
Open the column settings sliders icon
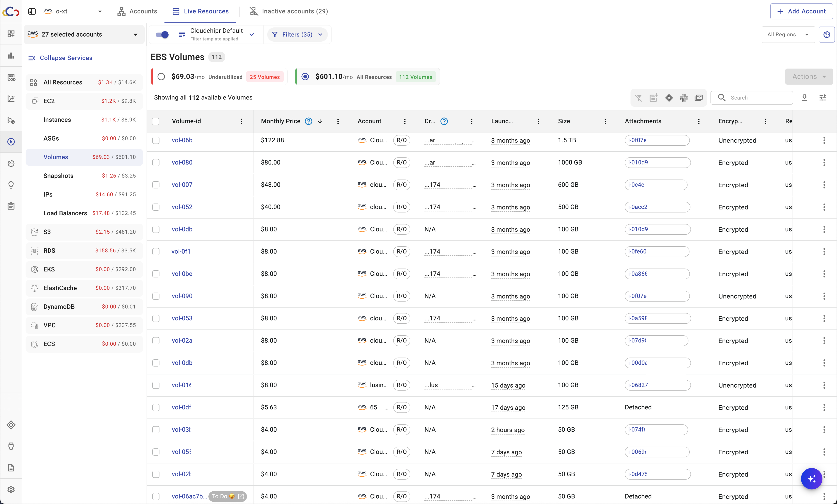tap(823, 98)
